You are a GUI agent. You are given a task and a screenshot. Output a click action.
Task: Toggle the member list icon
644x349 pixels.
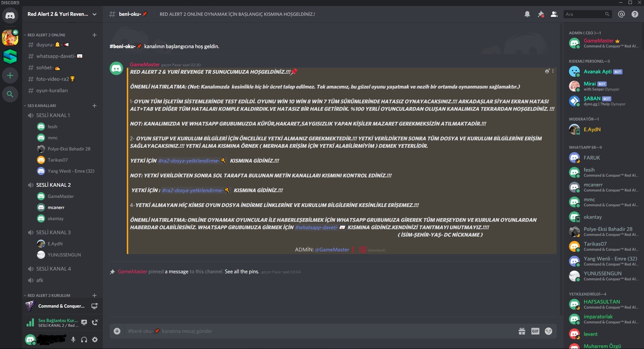(x=554, y=14)
